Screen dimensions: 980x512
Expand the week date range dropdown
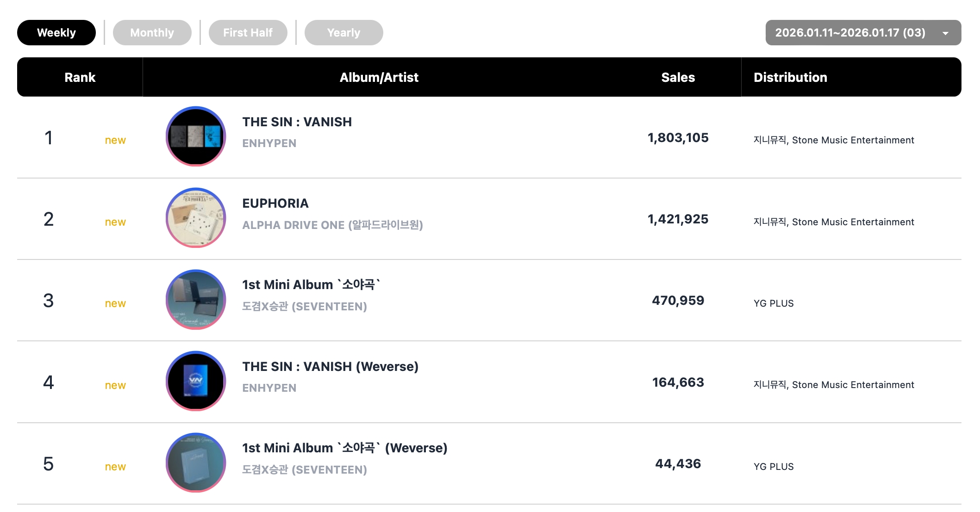(x=850, y=33)
